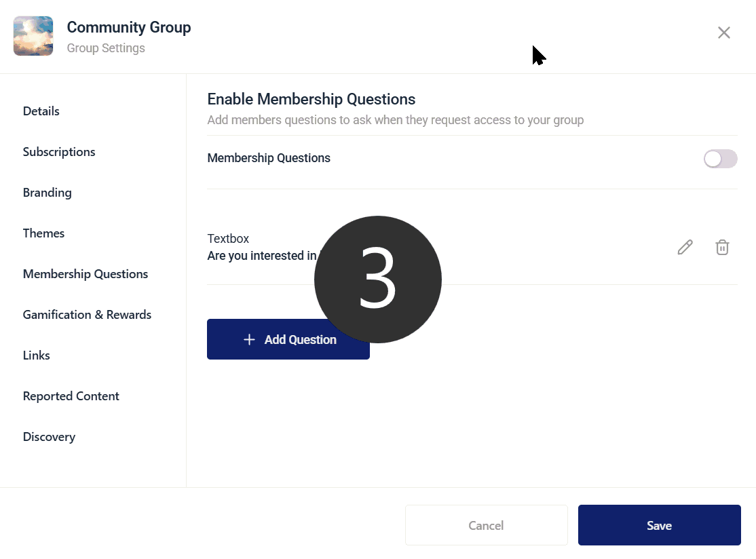Select Membership Questions in the sidebar
This screenshot has width=756, height=559.
[86, 274]
